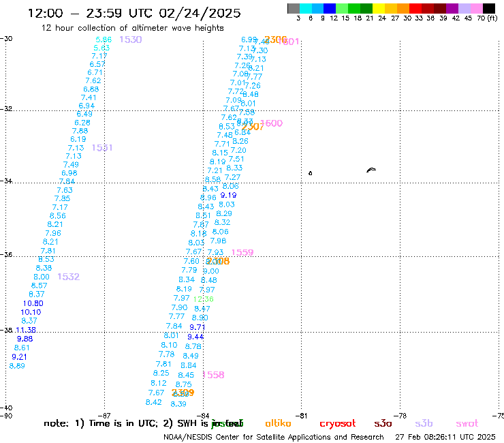
Task: Click the black swatch at the scale end
Action: click(488, 8)
